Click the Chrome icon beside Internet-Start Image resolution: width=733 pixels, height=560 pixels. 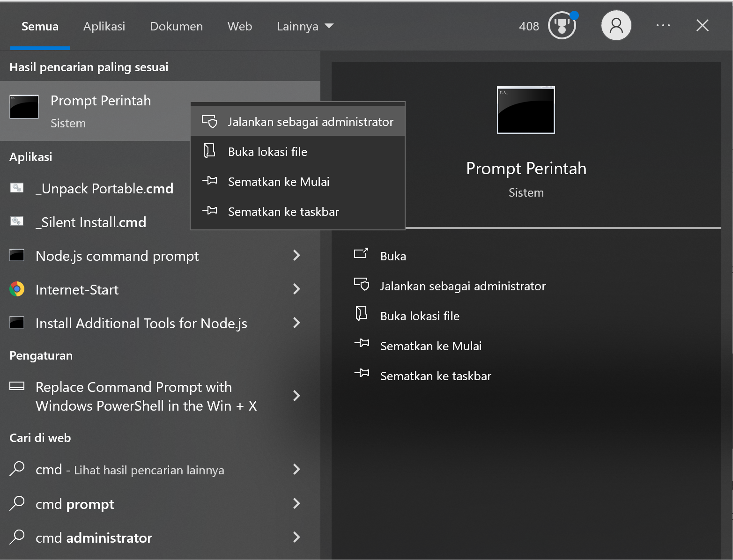(x=17, y=289)
